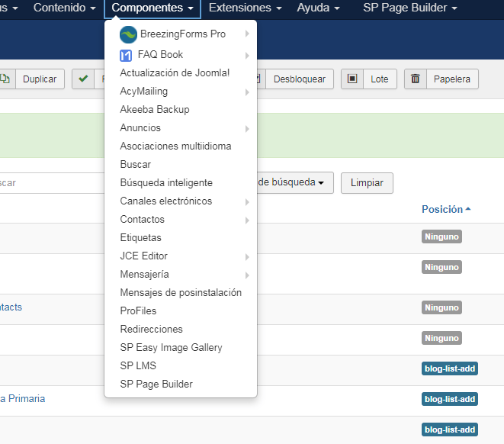504x444 pixels.
Task: Click the Lote button label
Action: 380,79
